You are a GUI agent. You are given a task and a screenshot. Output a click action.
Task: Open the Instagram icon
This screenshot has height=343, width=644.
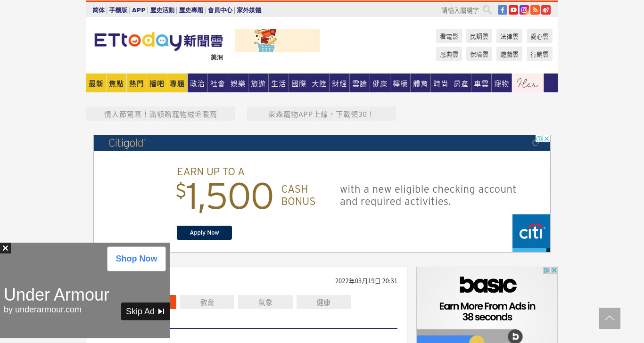point(524,10)
